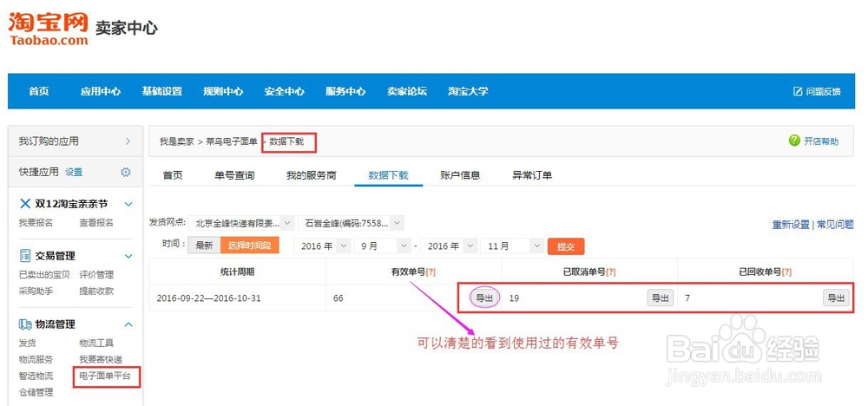Open 安全中心 in navigation bar
This screenshot has height=406, width=868.
(x=284, y=91)
